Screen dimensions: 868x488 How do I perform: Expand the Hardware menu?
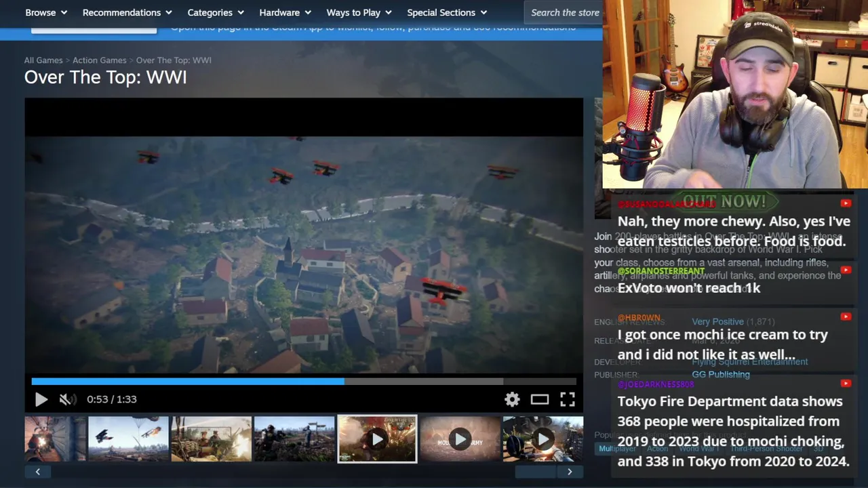click(x=285, y=12)
